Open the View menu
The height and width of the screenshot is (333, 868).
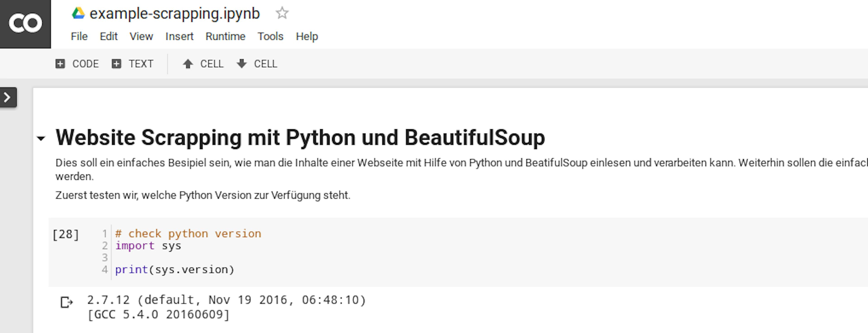(x=141, y=36)
